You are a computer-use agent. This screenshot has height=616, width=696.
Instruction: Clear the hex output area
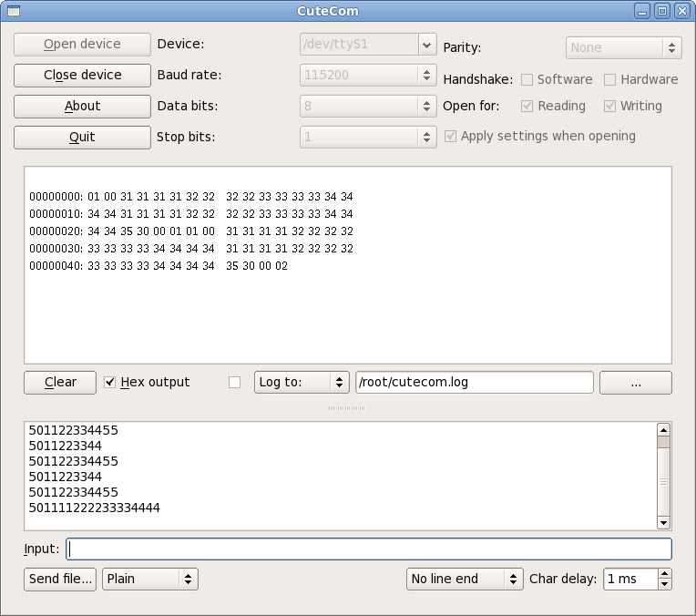point(60,383)
